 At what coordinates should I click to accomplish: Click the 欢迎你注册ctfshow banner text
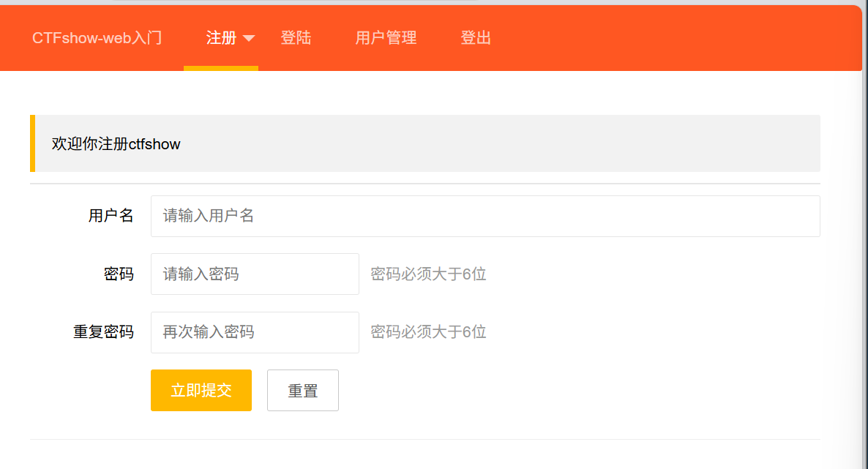(116, 144)
